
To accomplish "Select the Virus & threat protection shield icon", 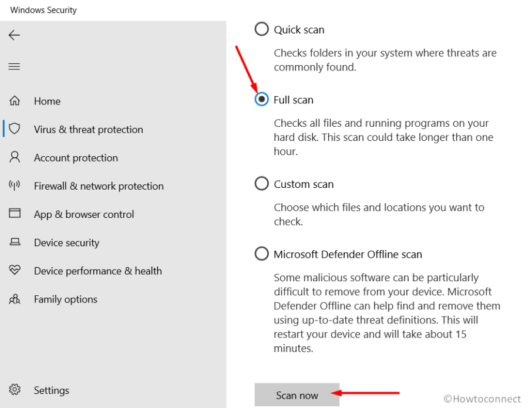I will pyautogui.click(x=14, y=129).
